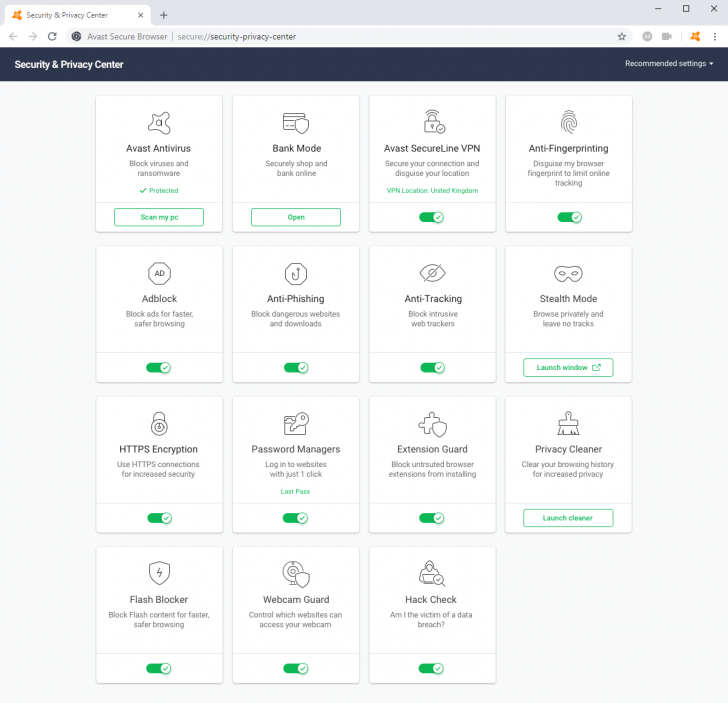Click the Avast Antivirus card icon

click(x=159, y=123)
